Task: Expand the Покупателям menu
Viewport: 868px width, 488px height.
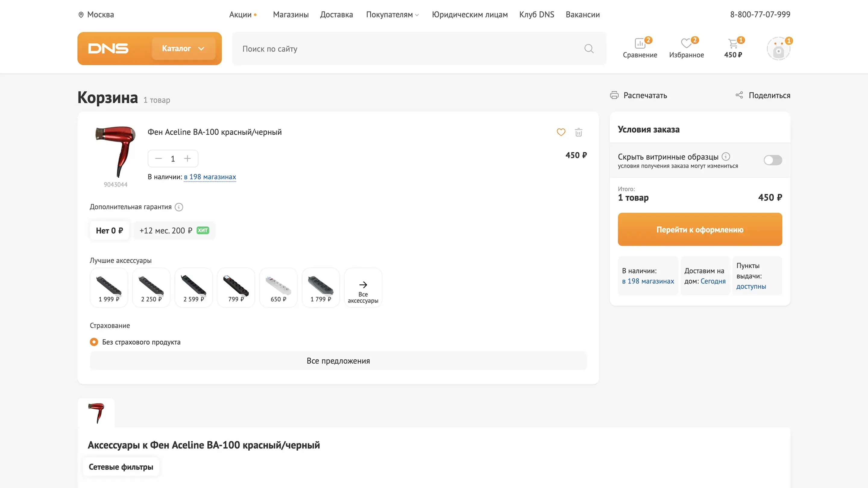Action: 392,14
